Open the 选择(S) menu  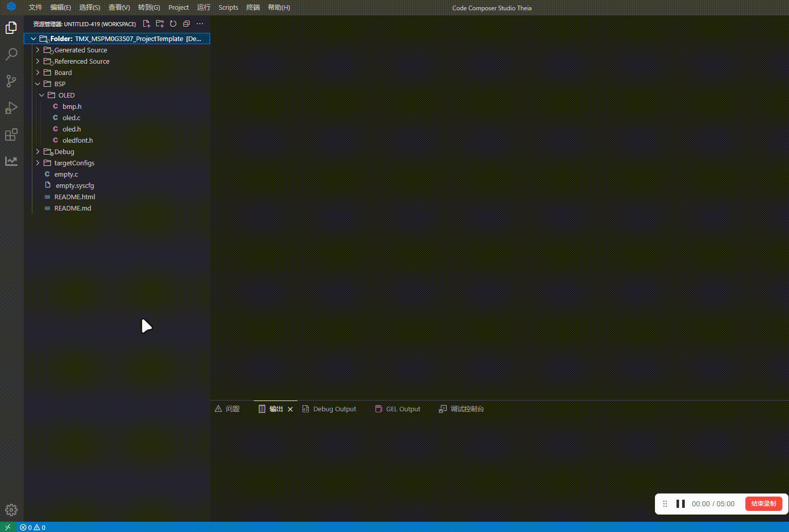(90, 7)
